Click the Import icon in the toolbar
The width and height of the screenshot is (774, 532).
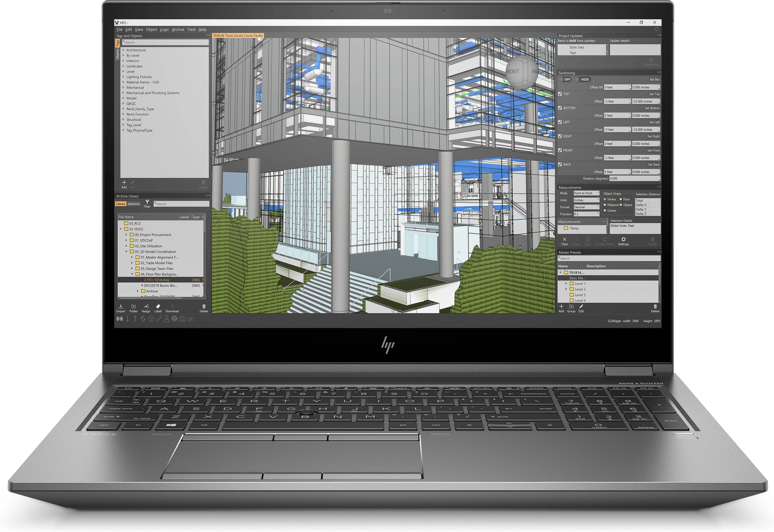click(x=116, y=307)
